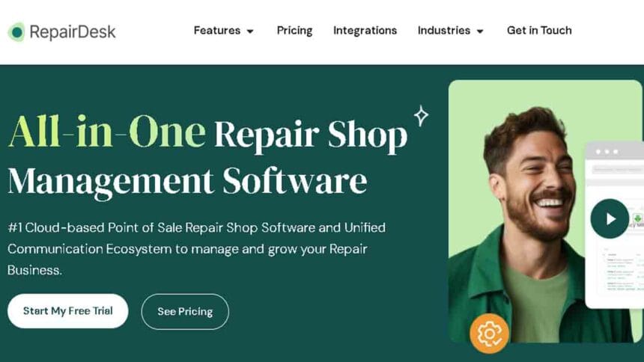Click the app screenshot mockup panel

click(x=615, y=224)
